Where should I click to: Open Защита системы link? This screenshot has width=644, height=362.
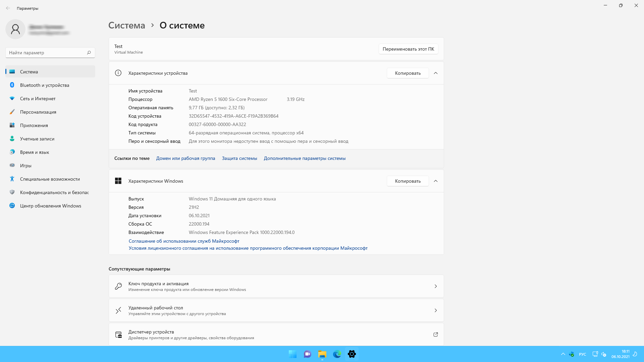pyautogui.click(x=239, y=158)
